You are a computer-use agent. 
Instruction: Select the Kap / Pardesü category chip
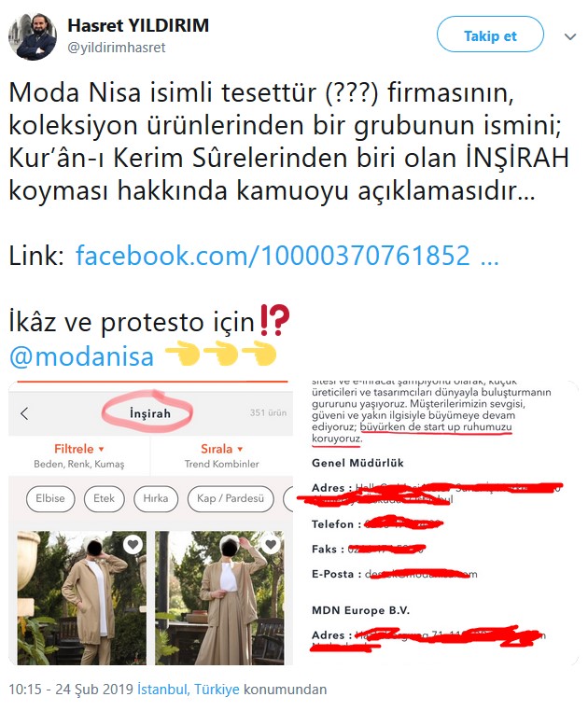click(231, 498)
